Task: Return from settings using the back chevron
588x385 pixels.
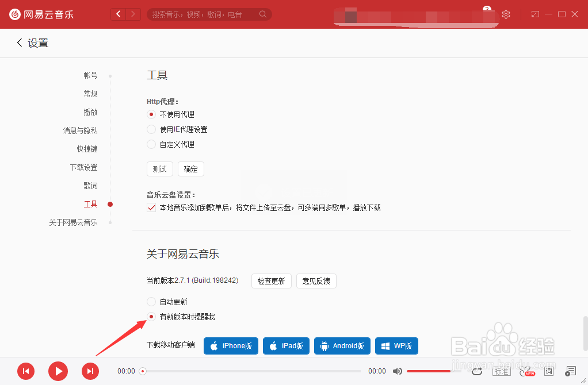Action: coord(20,43)
